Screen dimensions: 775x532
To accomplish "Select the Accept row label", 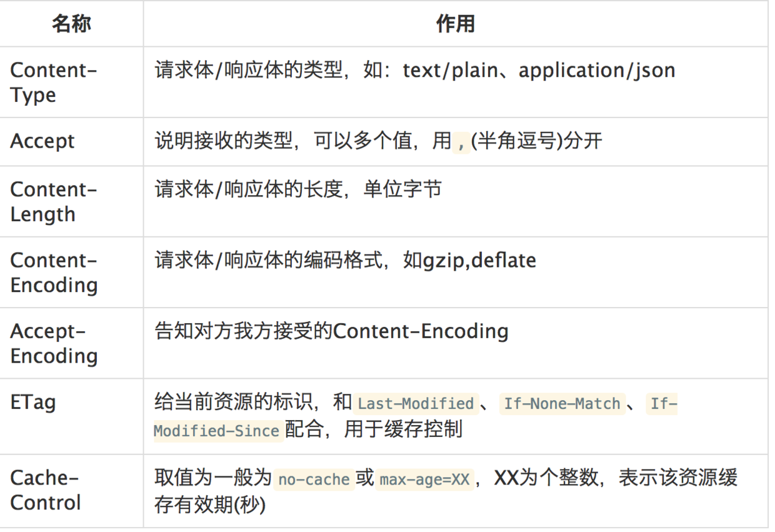I will (x=42, y=141).
